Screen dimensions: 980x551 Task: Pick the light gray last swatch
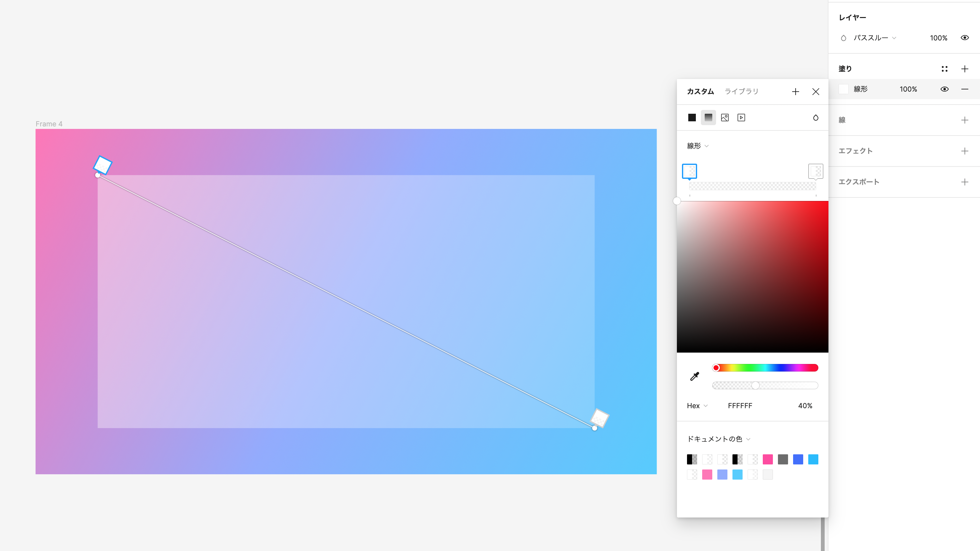click(767, 475)
